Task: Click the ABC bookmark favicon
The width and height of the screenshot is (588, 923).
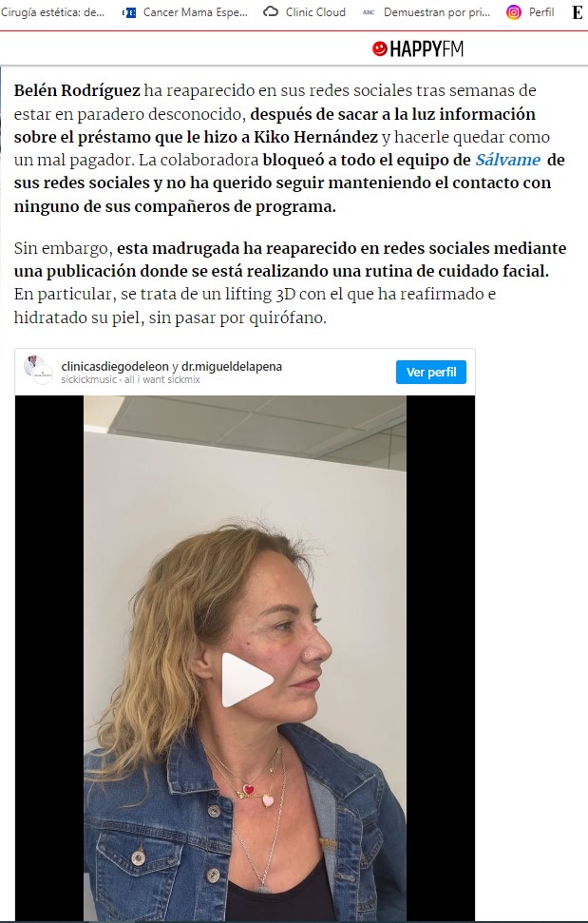Action: (x=369, y=12)
